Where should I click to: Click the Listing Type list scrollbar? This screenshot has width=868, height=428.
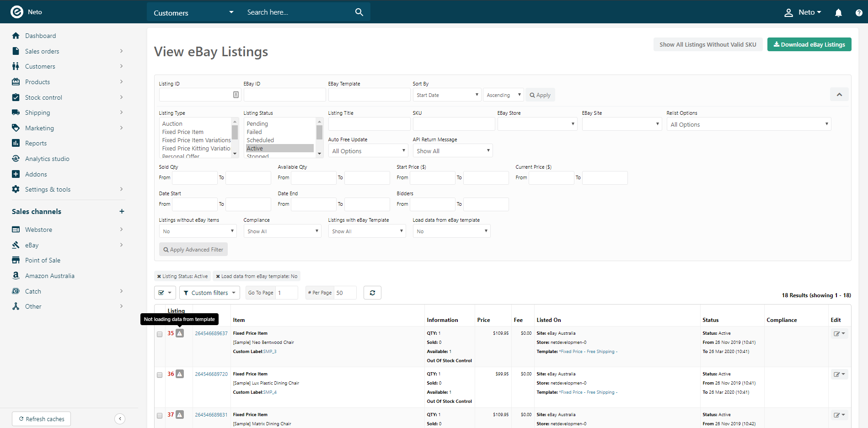[235, 138]
